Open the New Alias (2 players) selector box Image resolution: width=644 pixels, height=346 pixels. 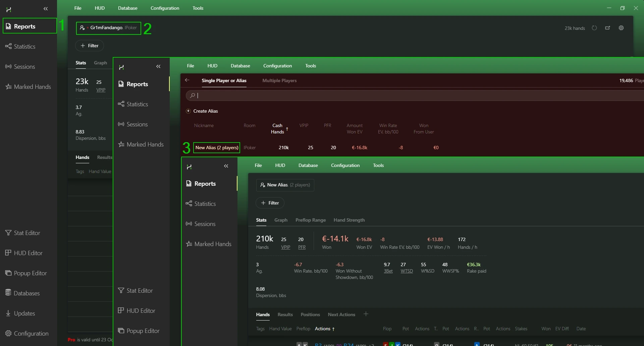coord(285,185)
